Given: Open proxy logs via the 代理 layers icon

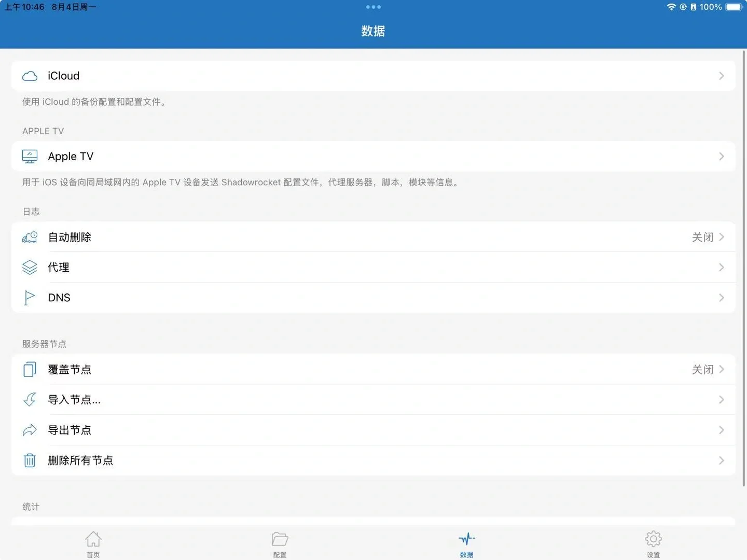Looking at the screenshot, I should coord(30,267).
